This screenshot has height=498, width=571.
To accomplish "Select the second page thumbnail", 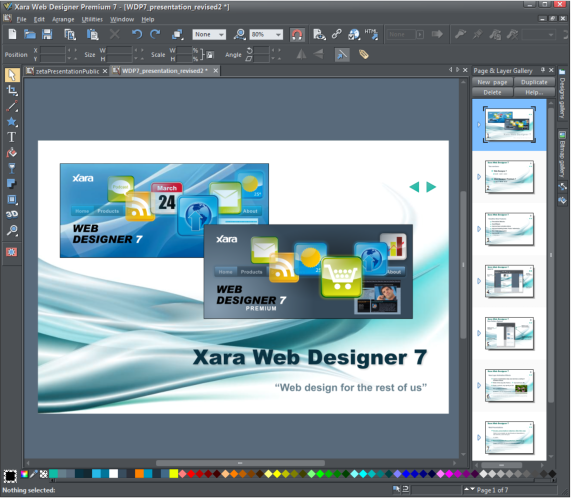I will 509,177.
